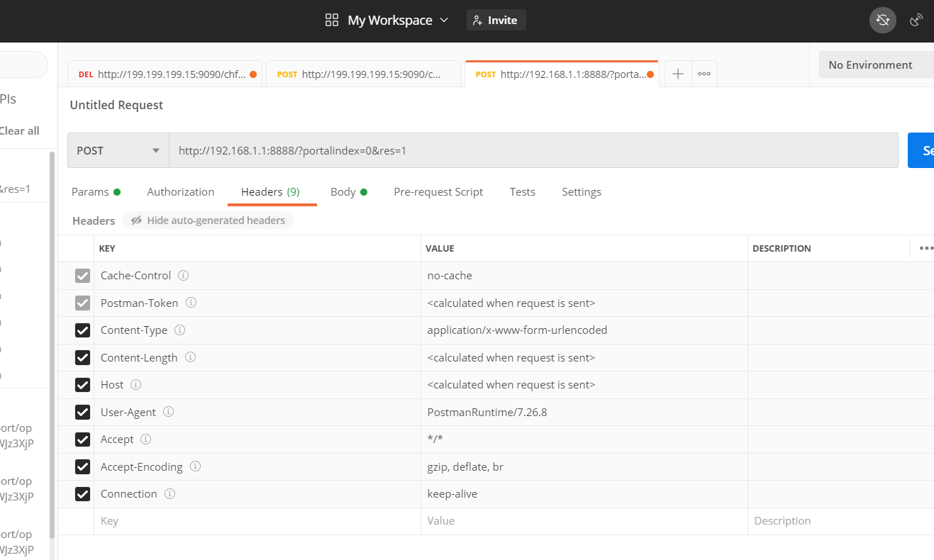Uncheck the Content-Type header
The width and height of the screenshot is (934, 560).
point(82,330)
